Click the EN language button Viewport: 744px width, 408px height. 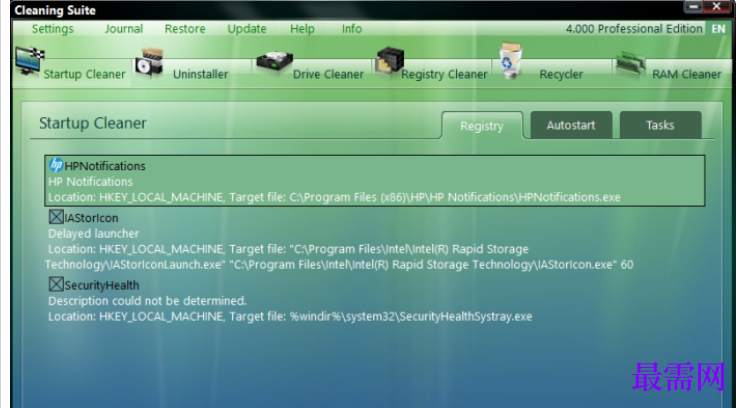pyautogui.click(x=718, y=28)
